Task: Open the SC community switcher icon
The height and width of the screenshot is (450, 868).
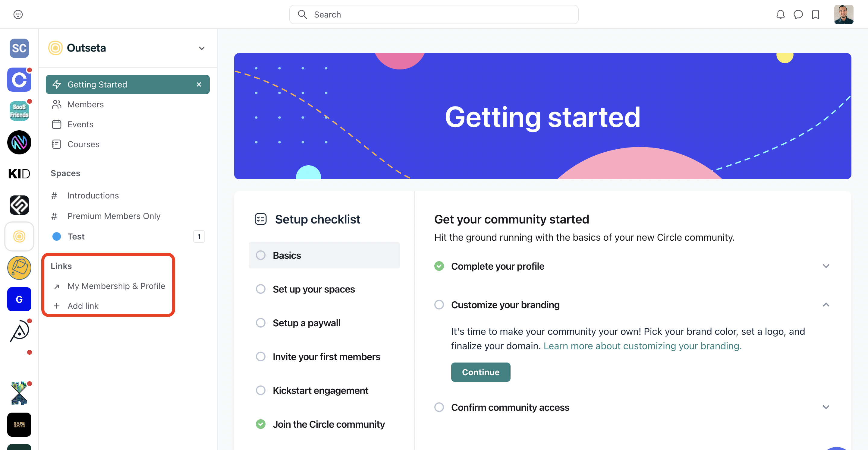Action: coord(19,48)
